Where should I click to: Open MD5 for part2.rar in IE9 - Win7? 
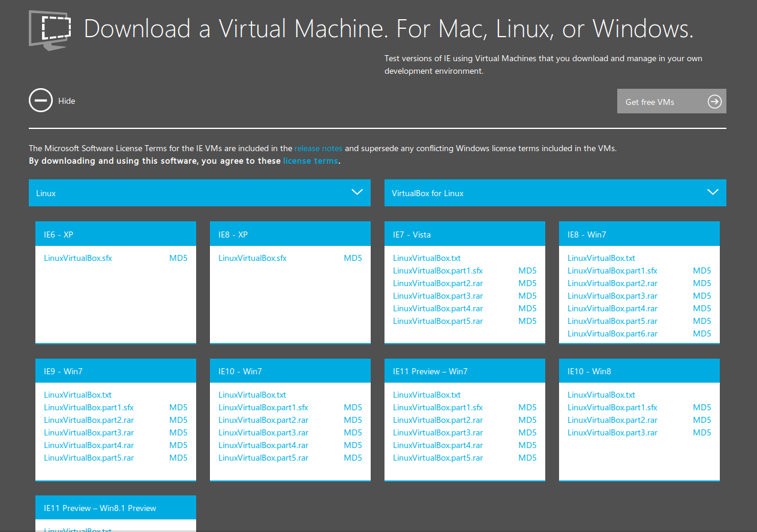coord(178,420)
